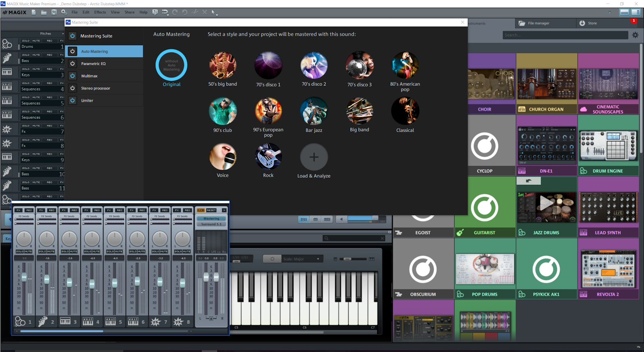The image size is (644, 352).
Task: Toggle the Mastering Suite main power button
Action: click(x=72, y=36)
